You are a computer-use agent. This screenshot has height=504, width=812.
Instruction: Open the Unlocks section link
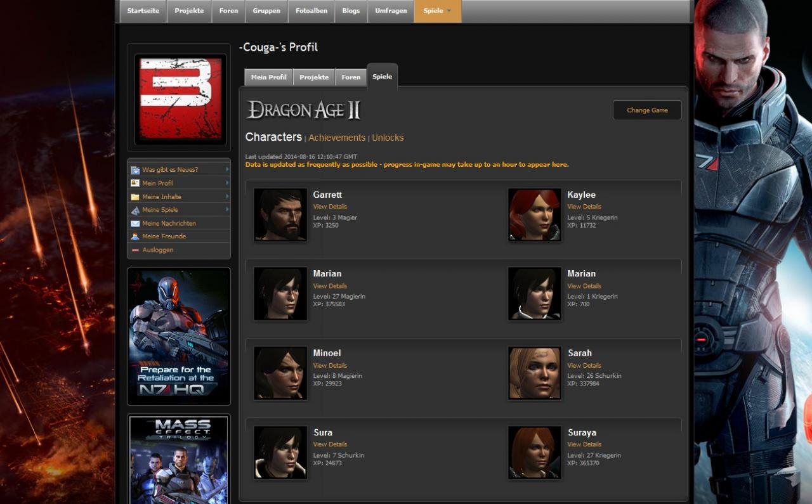[x=388, y=138]
